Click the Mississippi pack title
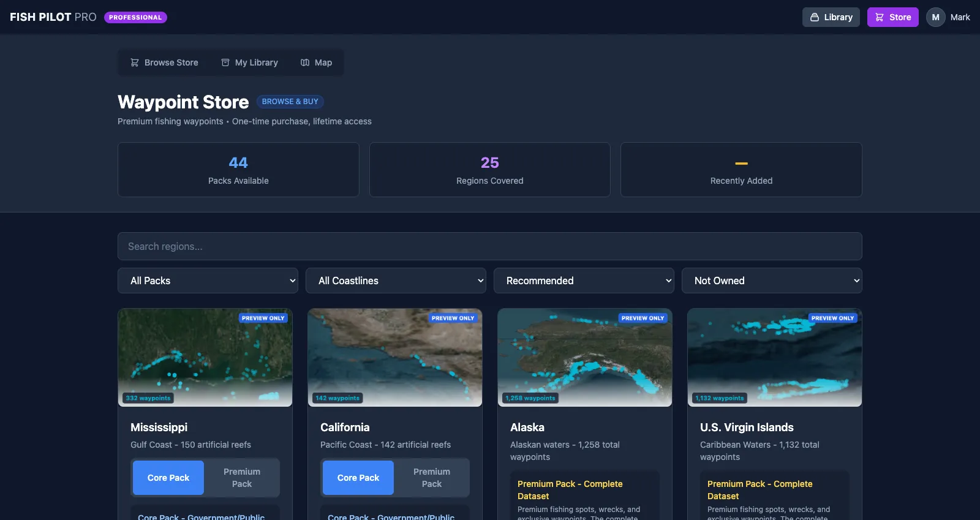The image size is (980, 520). point(159,428)
